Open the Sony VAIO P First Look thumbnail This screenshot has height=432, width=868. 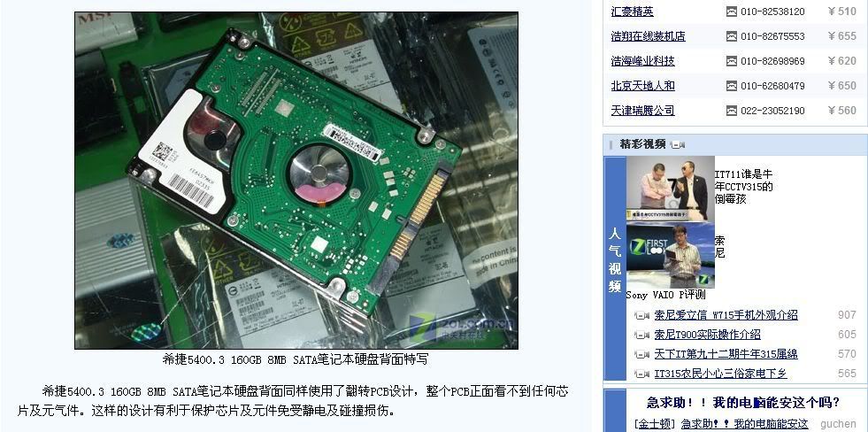pos(671,255)
